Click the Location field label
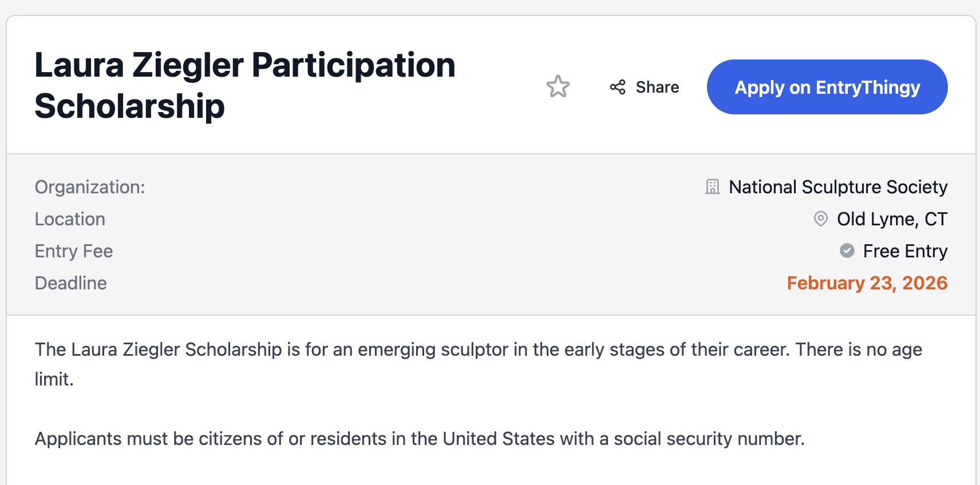Screen dimensions: 980x485 click(70, 219)
